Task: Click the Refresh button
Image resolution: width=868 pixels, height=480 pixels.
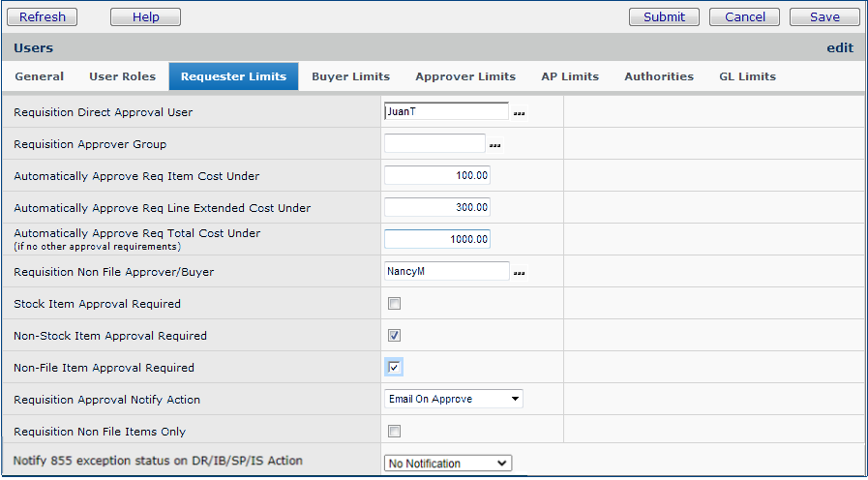Action: click(43, 17)
